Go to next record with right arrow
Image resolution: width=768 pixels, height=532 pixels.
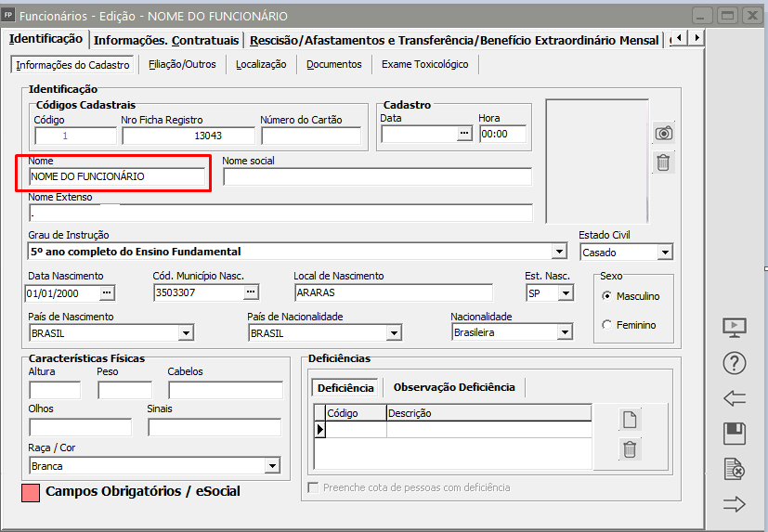(x=735, y=504)
